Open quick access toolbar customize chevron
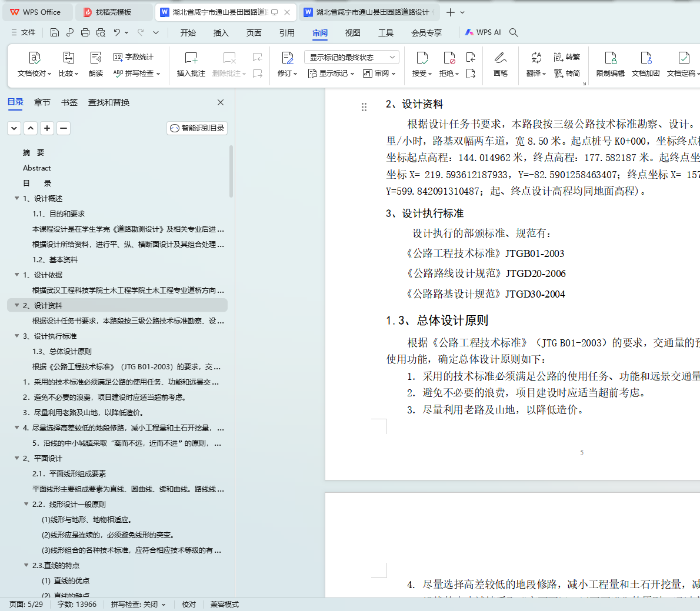The image size is (700, 611). (156, 32)
